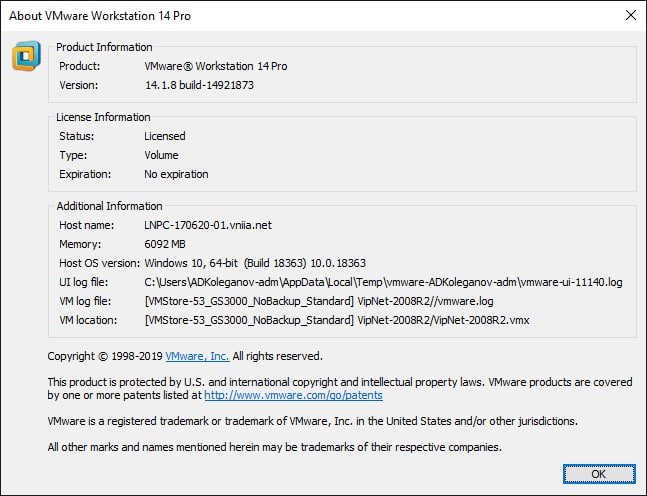The image size is (647, 496).
Task: Click the Additional Information group heading
Action: pos(109,206)
